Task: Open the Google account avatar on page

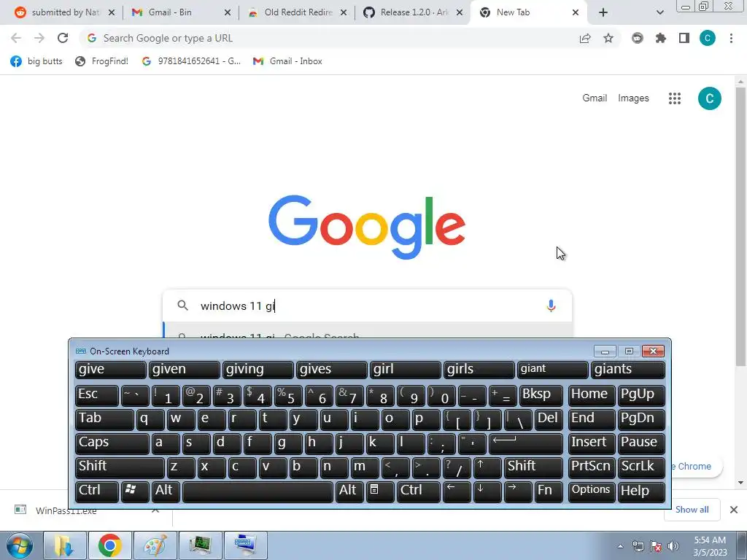Action: [x=709, y=98]
